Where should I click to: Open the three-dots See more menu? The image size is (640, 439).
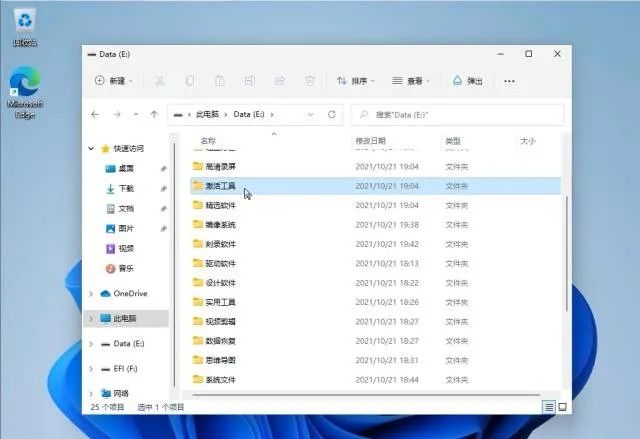pyautogui.click(x=509, y=81)
